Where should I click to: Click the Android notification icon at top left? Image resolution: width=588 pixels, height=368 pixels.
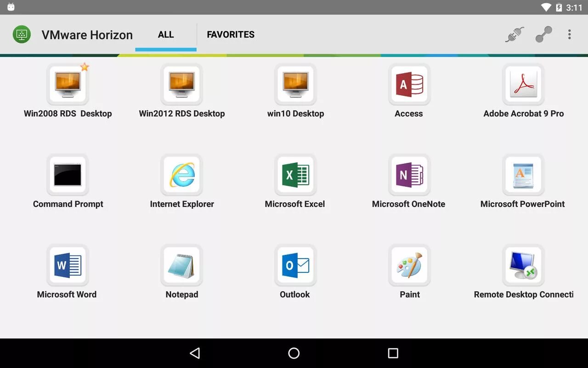(x=11, y=7)
